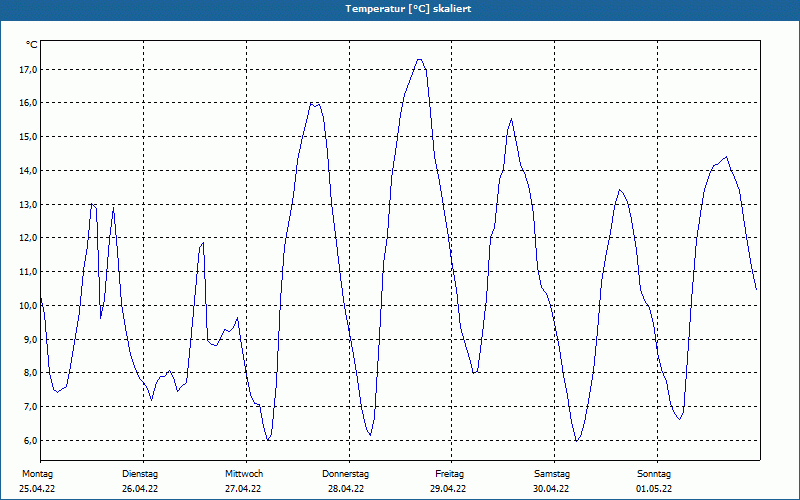Click the Mittwoch day label
Screen dimensions: 800x500
244,474
